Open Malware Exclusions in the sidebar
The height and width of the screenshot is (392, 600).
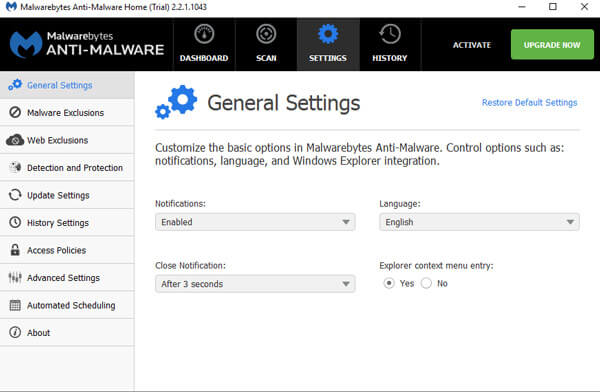tap(67, 113)
